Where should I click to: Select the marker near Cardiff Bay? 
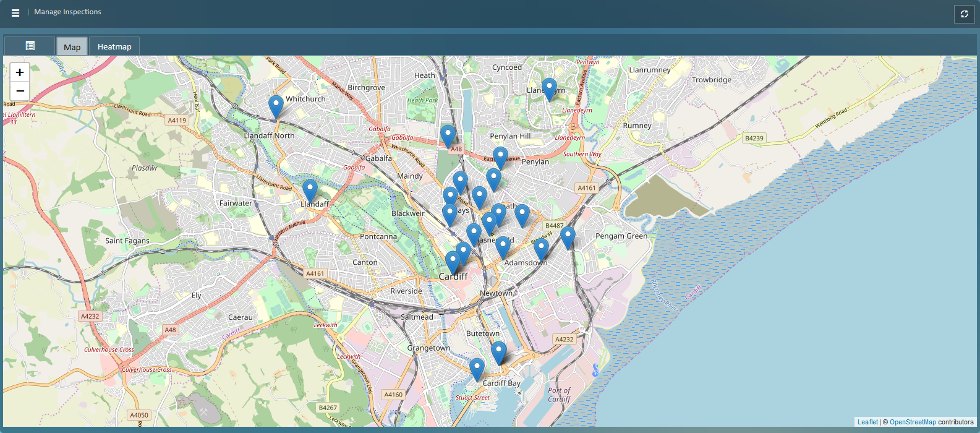coord(477,369)
